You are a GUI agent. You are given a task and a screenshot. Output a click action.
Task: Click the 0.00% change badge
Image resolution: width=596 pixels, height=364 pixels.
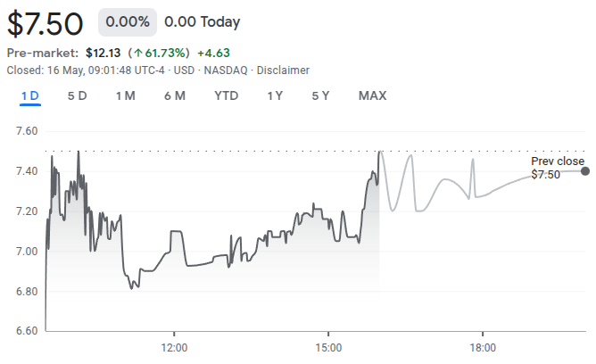[x=128, y=21]
